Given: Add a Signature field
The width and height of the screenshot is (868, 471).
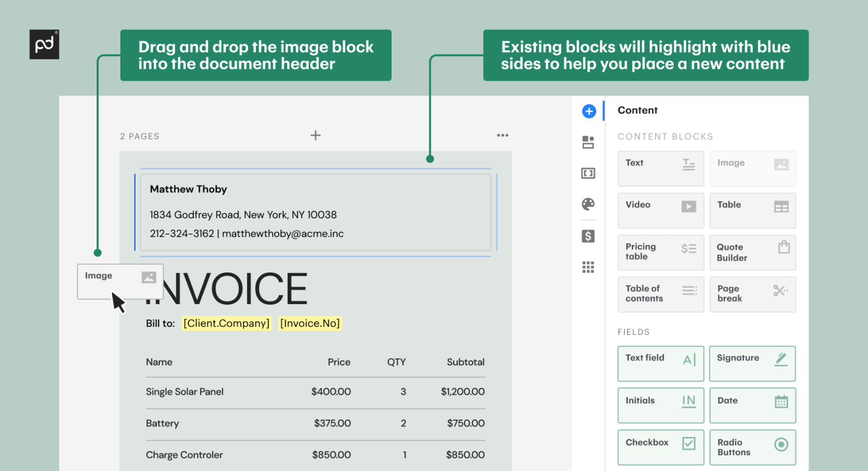Looking at the screenshot, I should (x=752, y=363).
